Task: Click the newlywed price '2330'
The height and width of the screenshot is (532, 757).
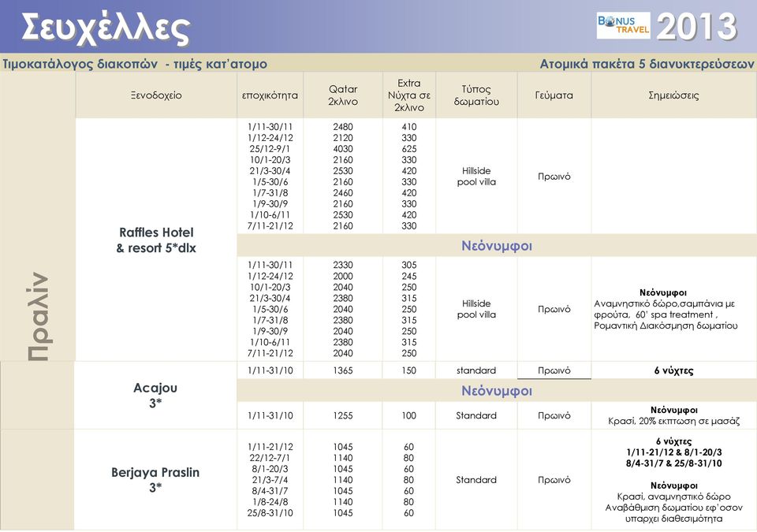Action: (x=343, y=265)
